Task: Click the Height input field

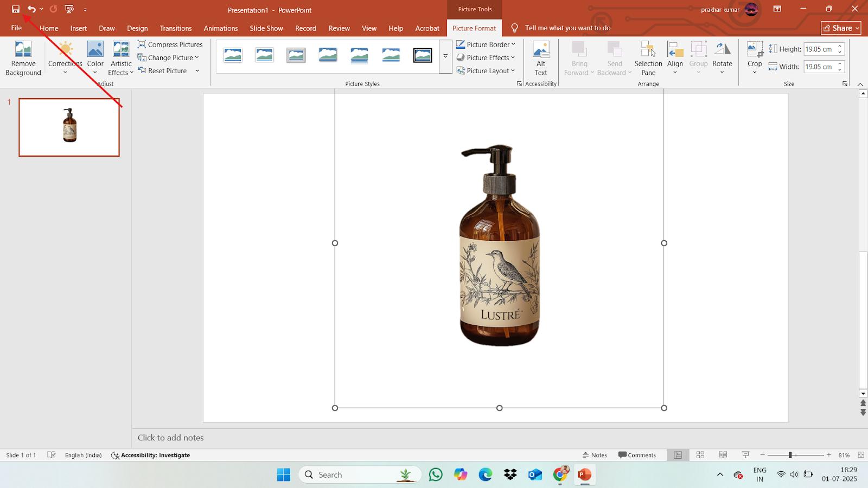Action: click(x=819, y=49)
